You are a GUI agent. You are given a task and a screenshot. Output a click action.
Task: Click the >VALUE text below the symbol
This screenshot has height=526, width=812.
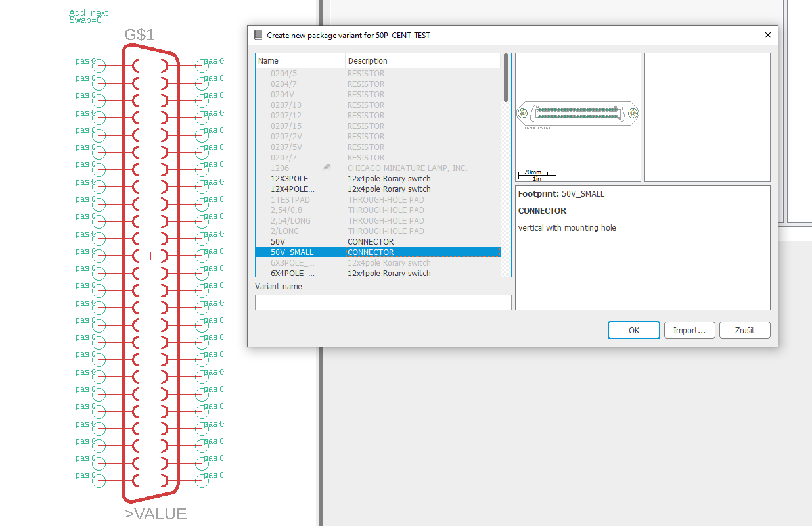(156, 514)
